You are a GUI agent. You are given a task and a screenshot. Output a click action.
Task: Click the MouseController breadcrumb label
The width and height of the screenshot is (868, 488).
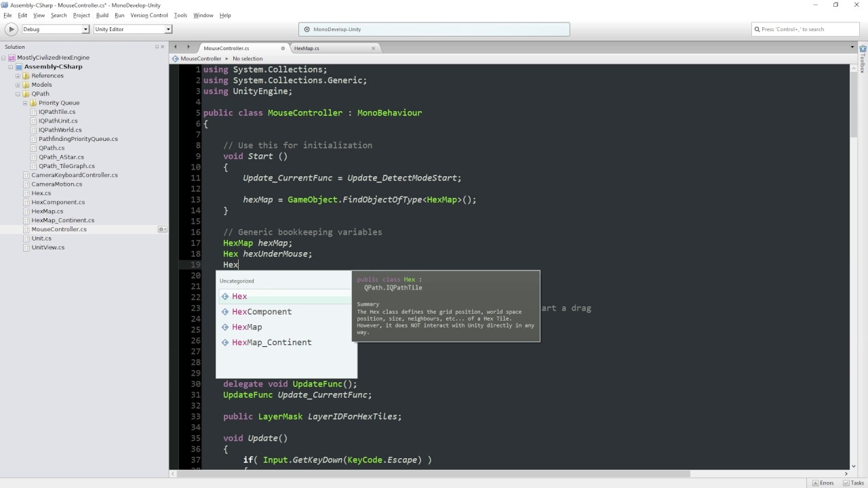201,58
